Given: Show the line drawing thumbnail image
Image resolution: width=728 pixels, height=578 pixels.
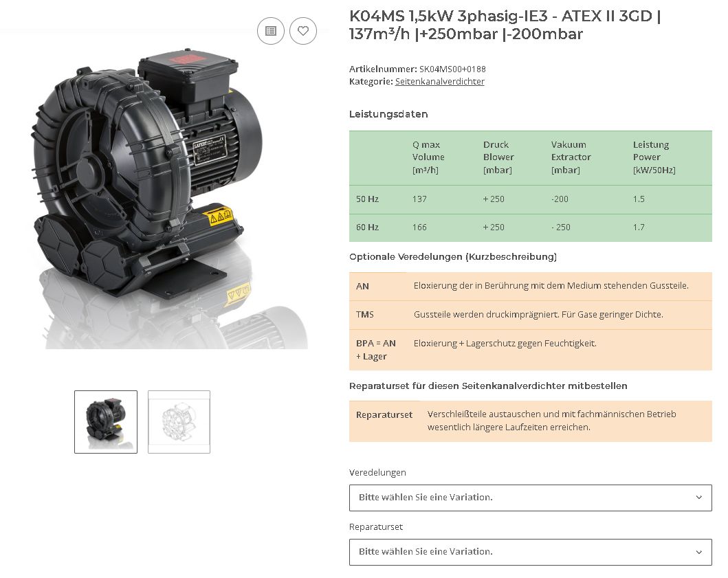Looking at the screenshot, I should 179,422.
